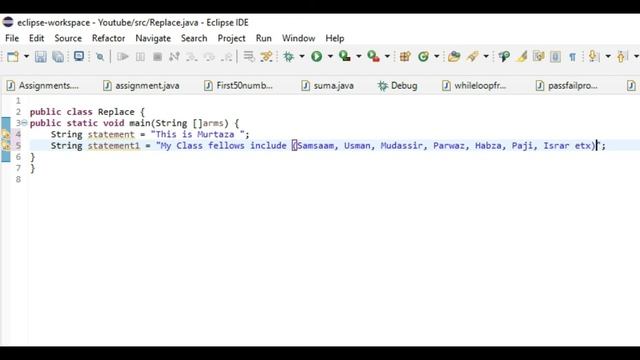The width and height of the screenshot is (640, 360).
Task: Switch to the Assignments editor tab
Action: click(43, 86)
